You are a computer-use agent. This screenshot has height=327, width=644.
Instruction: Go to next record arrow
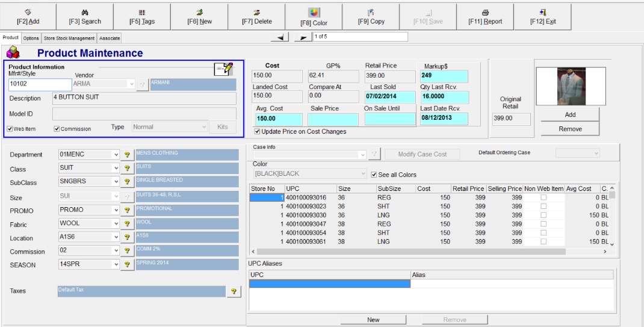pyautogui.click(x=303, y=37)
